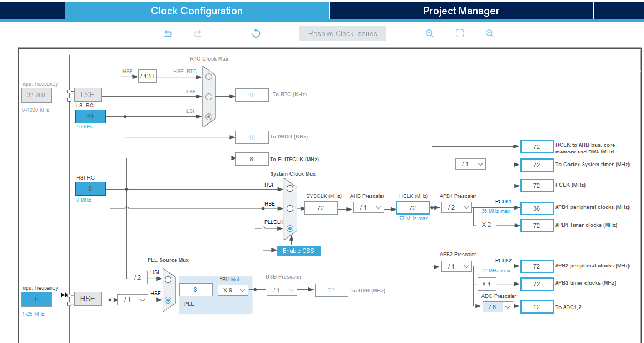Open the APB2 Prescaler dropdown
644x343 pixels.
coord(456,266)
